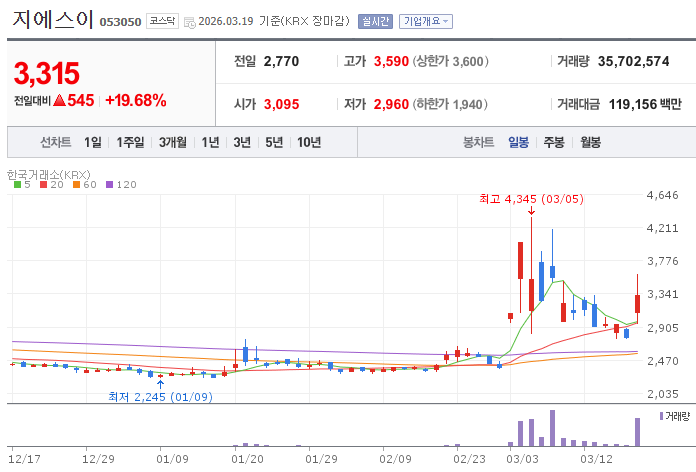The width and height of the screenshot is (696, 472).
Task: Click the 상한가 3,600 upper limit text
Action: [451, 61]
